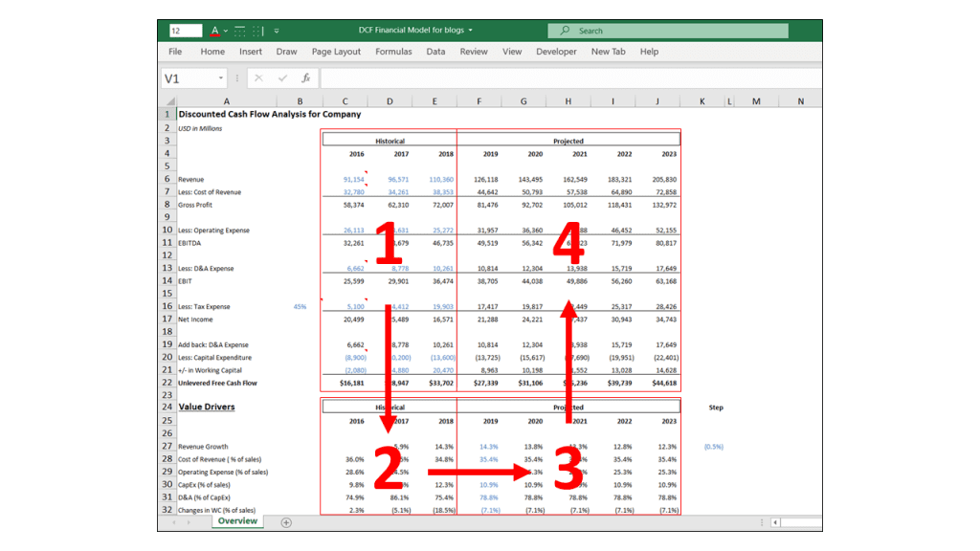Viewport: 980px width, 551px height.
Task: Open the DCF Financial Model title dropdown
Action: tap(470, 30)
